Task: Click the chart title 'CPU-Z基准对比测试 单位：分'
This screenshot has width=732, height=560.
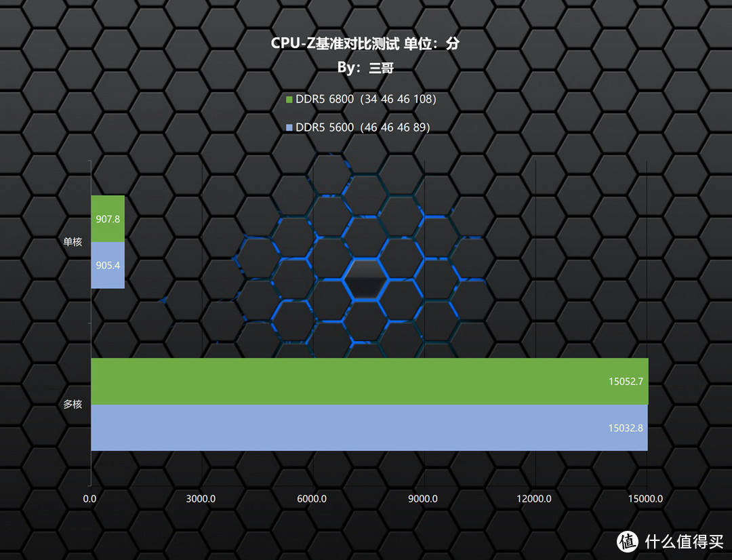Action: click(x=365, y=43)
